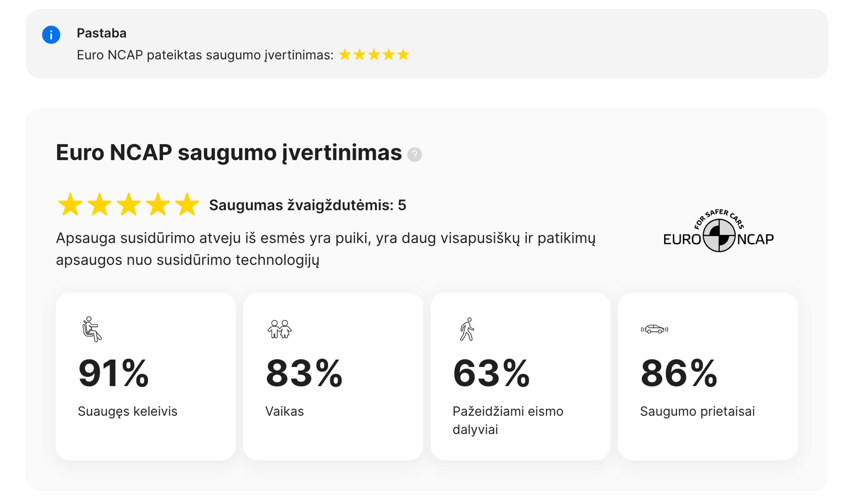Image resolution: width=851 pixels, height=504 pixels.
Task: Click the car with sensors icon
Action: pos(654,329)
